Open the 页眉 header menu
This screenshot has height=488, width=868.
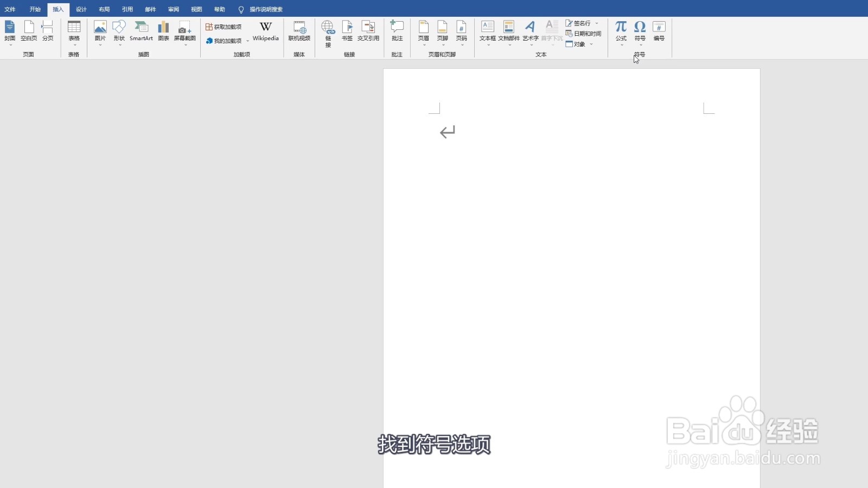point(424,33)
